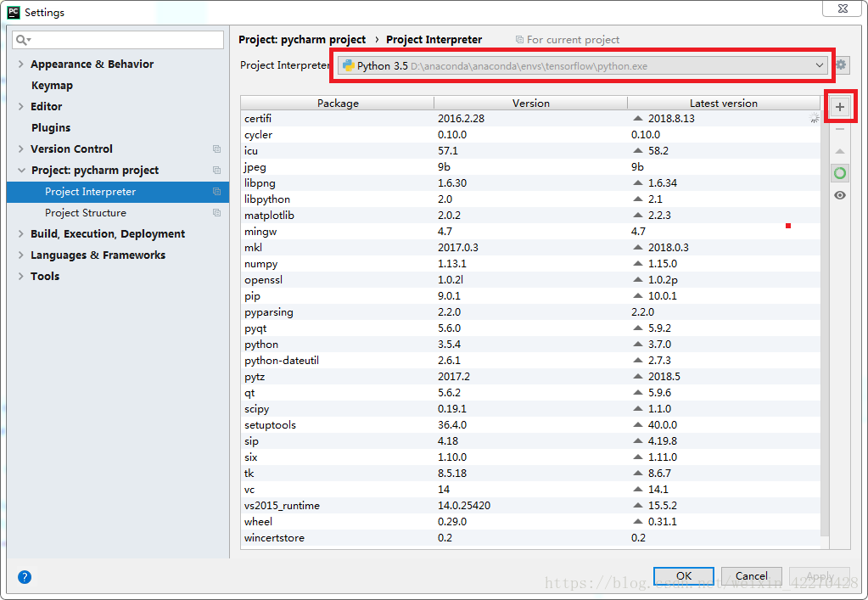This screenshot has height=600, width=868.
Task: Select the matplotlib package row
Action: [531, 215]
